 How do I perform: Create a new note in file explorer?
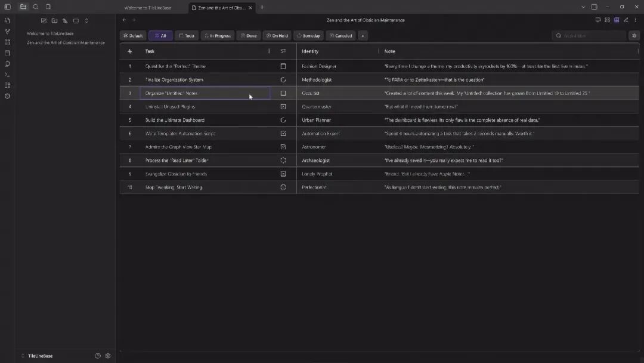(44, 20)
